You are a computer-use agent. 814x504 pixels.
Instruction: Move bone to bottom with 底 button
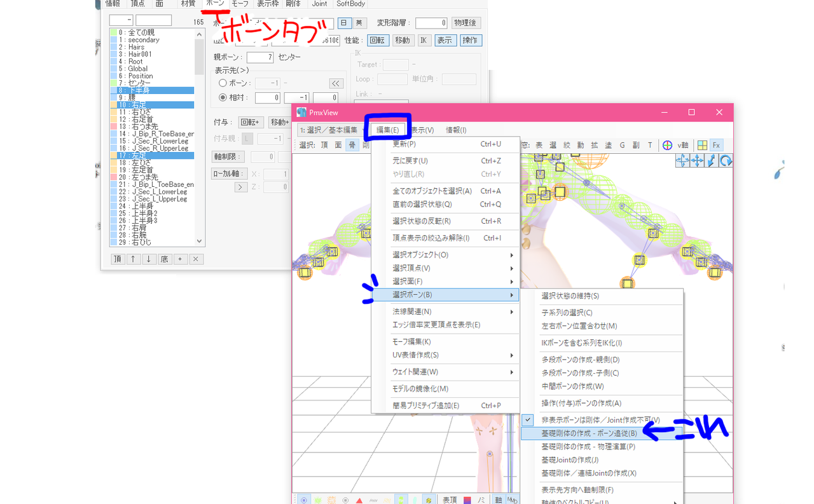pyautogui.click(x=165, y=259)
